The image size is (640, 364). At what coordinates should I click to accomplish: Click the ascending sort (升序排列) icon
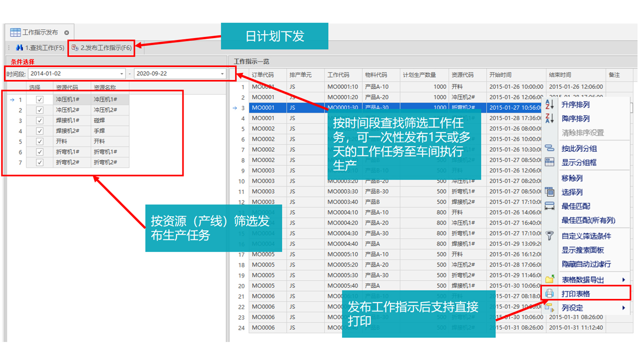tap(549, 105)
